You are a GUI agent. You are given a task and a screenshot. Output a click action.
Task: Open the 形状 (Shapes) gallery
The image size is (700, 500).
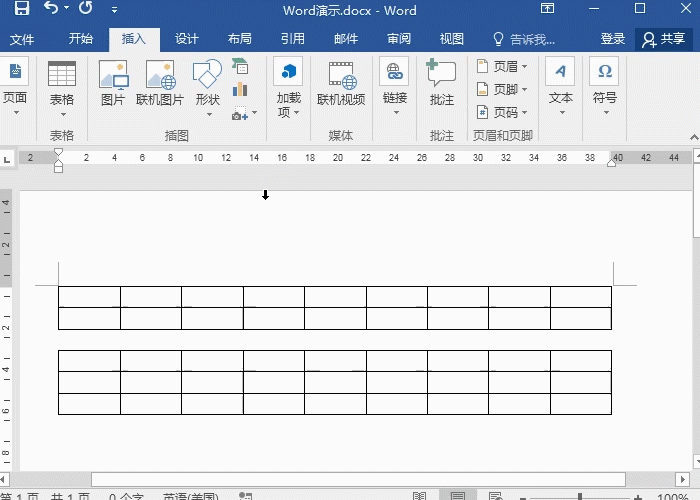point(208,88)
